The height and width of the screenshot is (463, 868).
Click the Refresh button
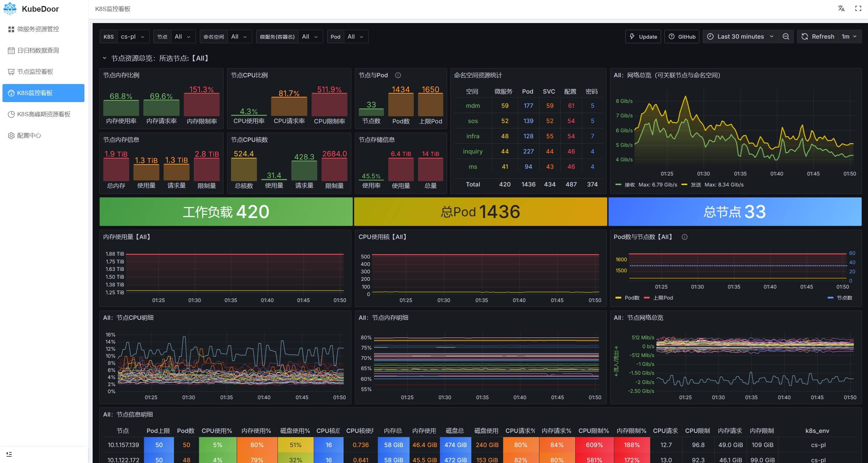818,37
